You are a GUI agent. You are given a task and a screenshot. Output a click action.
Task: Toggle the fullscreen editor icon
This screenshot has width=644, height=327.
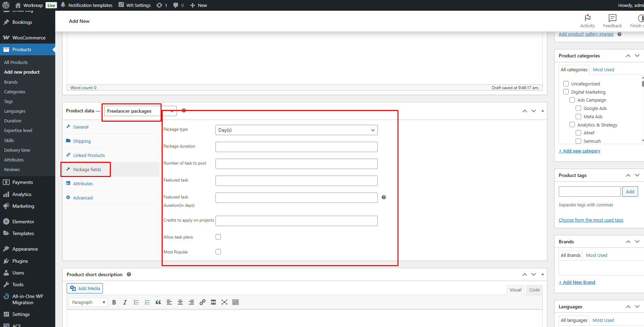coord(224,302)
